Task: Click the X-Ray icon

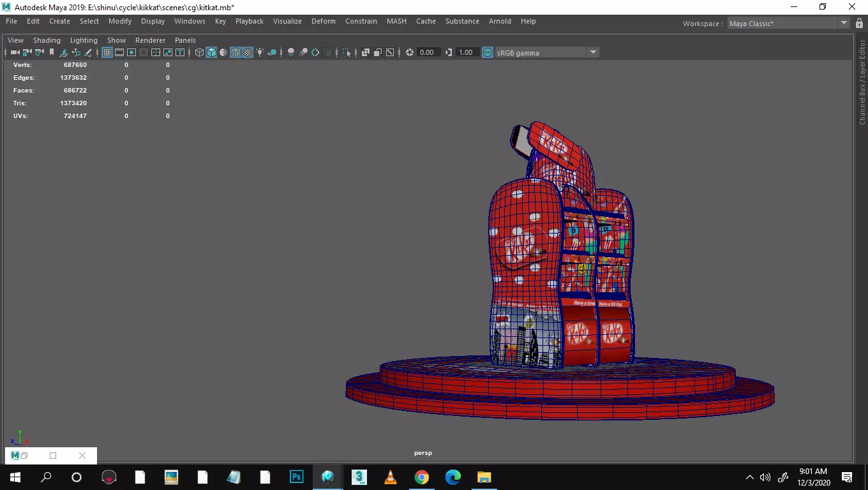Action: tap(366, 52)
